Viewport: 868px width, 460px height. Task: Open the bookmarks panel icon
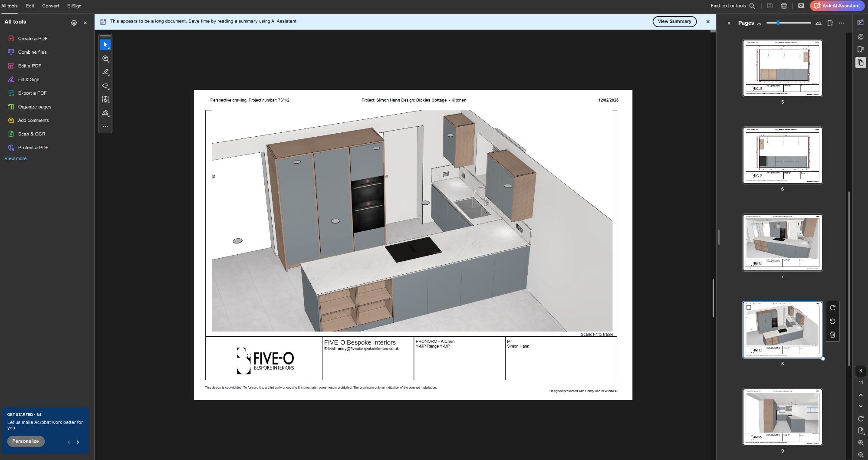click(860, 49)
